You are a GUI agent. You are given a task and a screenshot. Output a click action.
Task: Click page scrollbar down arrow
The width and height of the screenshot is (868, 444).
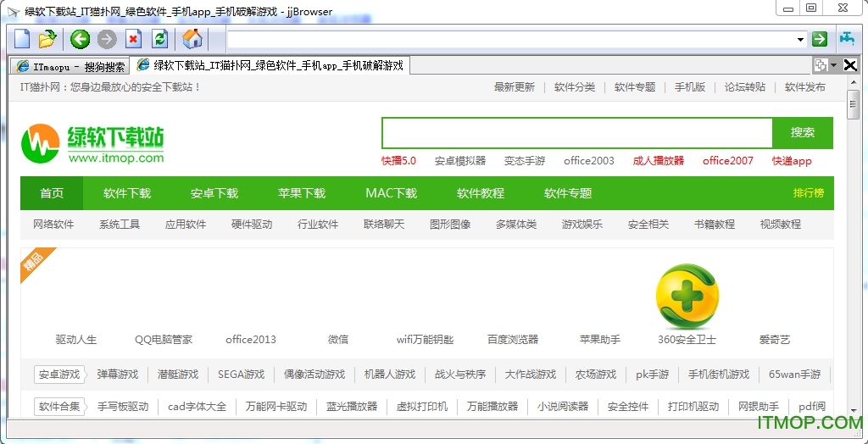[853, 411]
